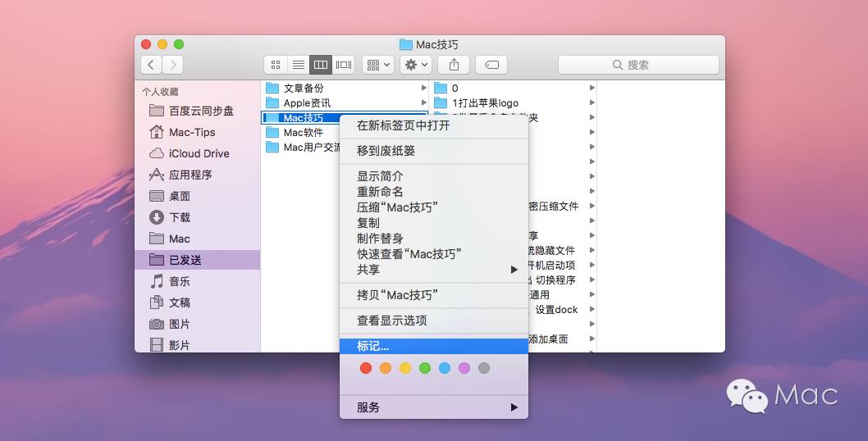Open the arrange-by dropdown in toolbar
This screenshot has width=868, height=441.
pos(378,65)
